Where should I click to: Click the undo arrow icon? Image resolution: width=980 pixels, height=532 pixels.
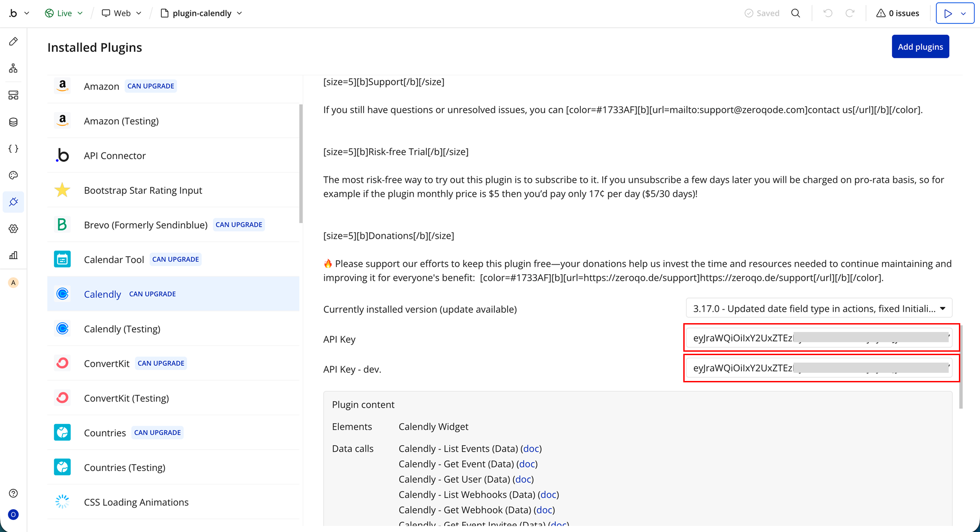tap(828, 13)
